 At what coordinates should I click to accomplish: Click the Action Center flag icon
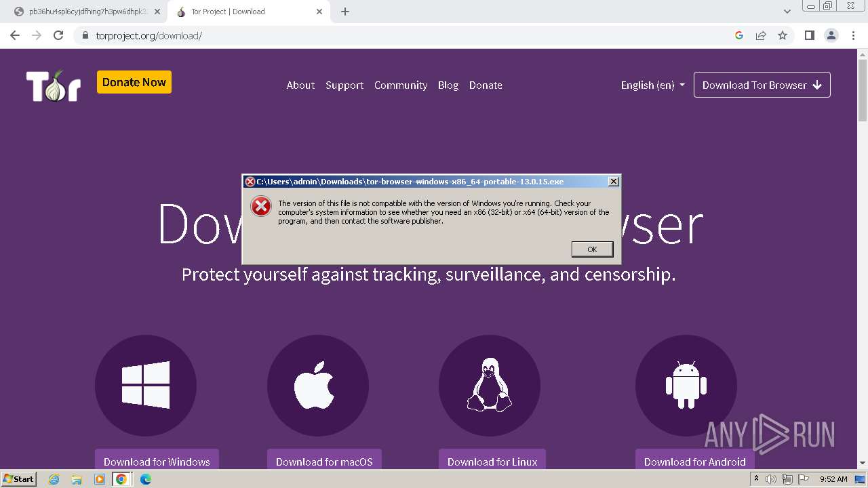pyautogui.click(x=804, y=479)
